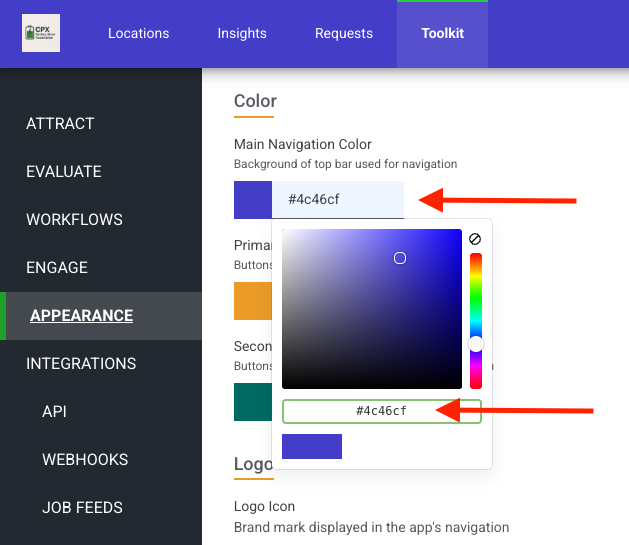Open the Requests tab
The height and width of the screenshot is (545, 629).
coord(343,33)
